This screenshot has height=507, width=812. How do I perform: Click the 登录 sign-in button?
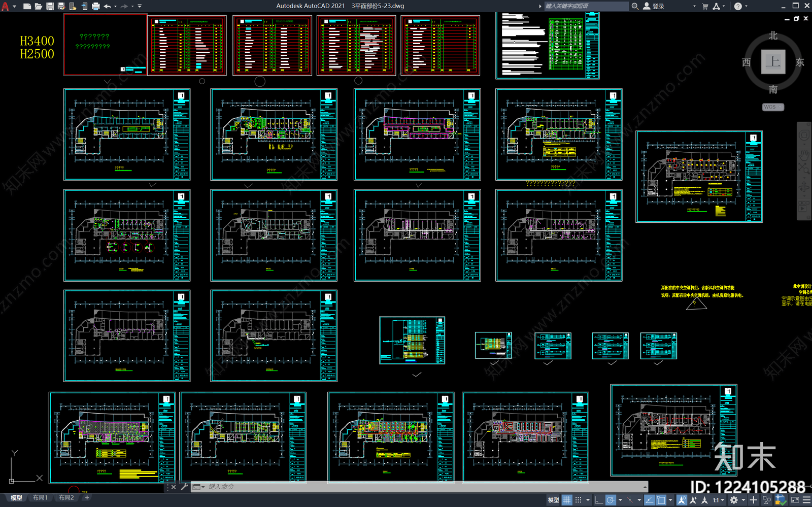pyautogui.click(x=654, y=6)
